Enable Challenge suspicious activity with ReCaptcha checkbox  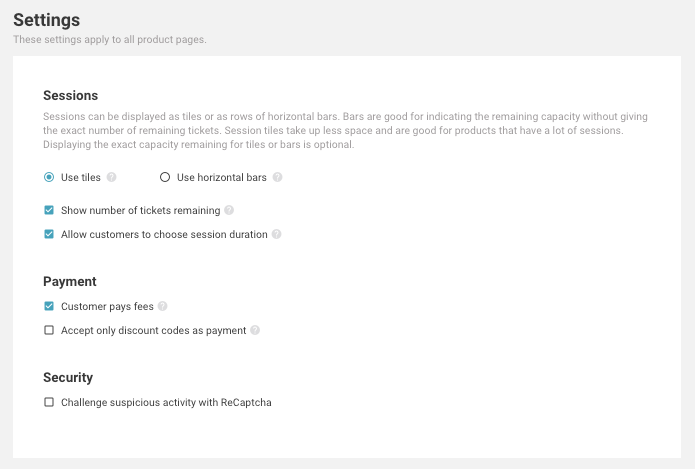pyautogui.click(x=49, y=402)
